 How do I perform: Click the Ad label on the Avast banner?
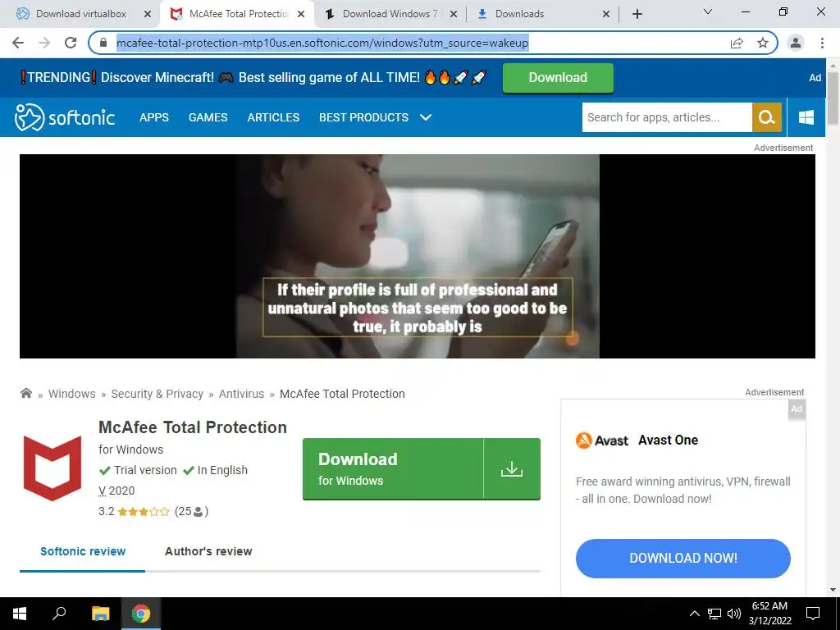point(797,409)
